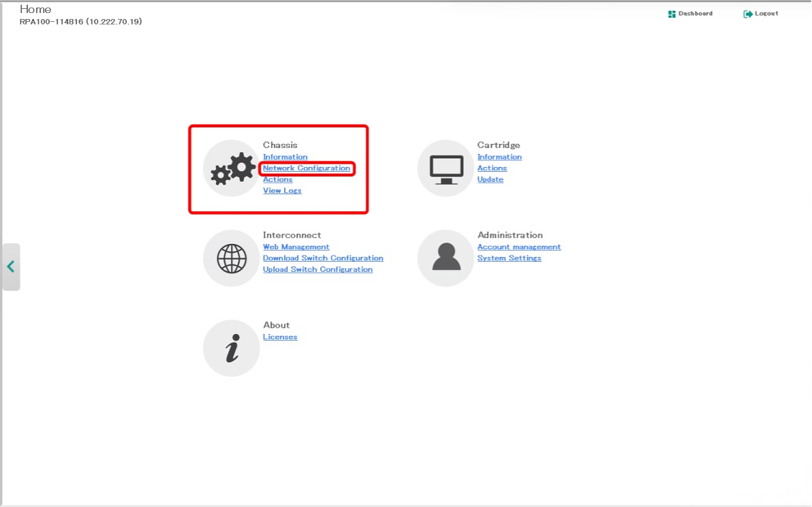Select Download Switch Configuration
812x507 pixels.
click(x=323, y=258)
